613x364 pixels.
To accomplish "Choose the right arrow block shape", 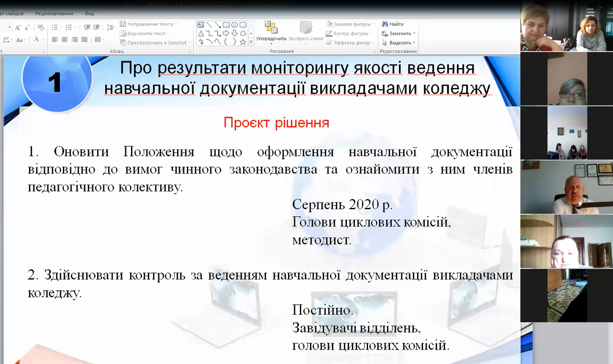I will tap(226, 33).
